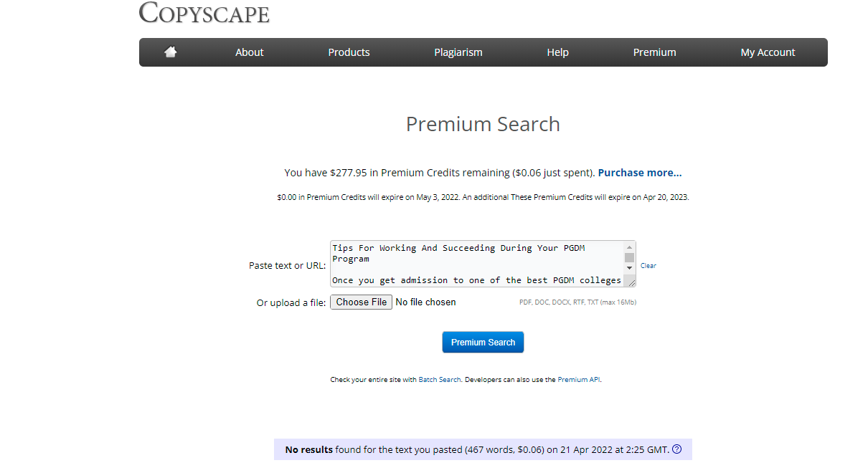Click the credits expiry notice text

pos(483,197)
